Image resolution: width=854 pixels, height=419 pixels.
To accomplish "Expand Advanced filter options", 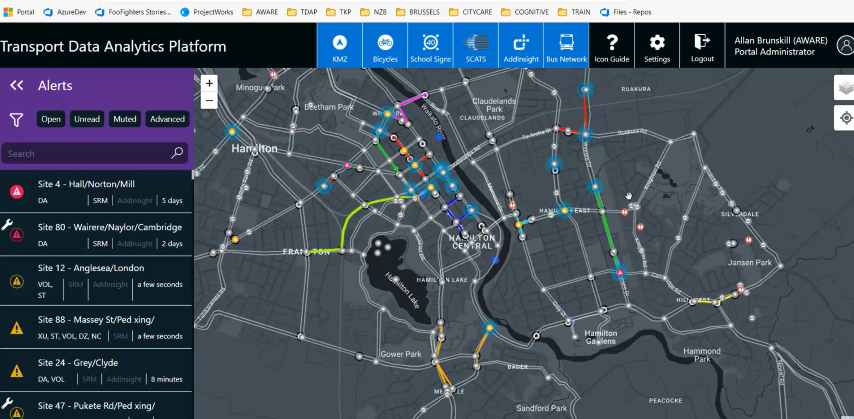I will click(x=167, y=119).
